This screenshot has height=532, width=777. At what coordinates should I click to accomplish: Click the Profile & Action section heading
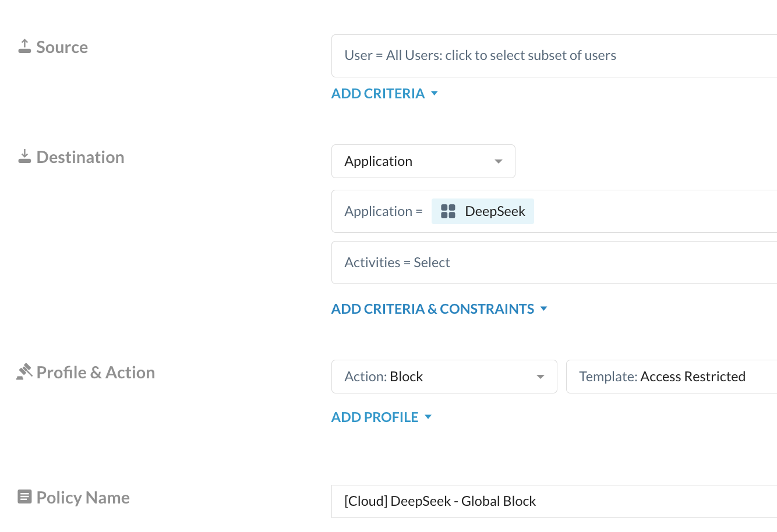pos(96,373)
